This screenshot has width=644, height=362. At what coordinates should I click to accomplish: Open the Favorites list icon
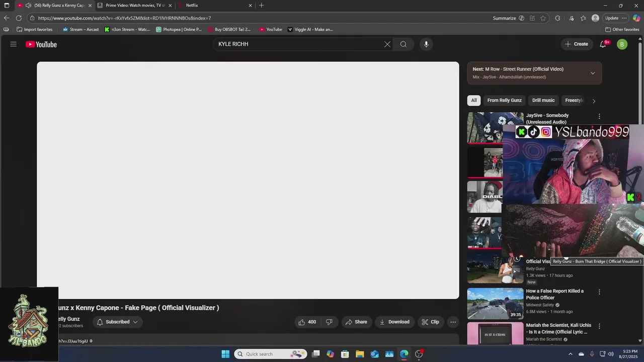point(583,18)
